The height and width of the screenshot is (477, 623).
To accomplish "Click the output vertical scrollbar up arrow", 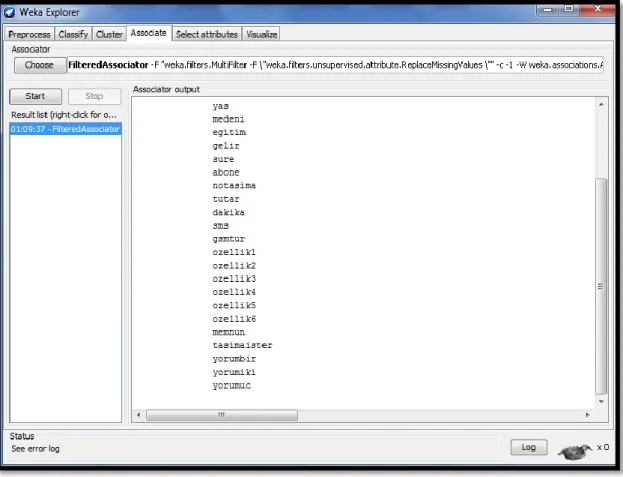I will click(x=601, y=104).
